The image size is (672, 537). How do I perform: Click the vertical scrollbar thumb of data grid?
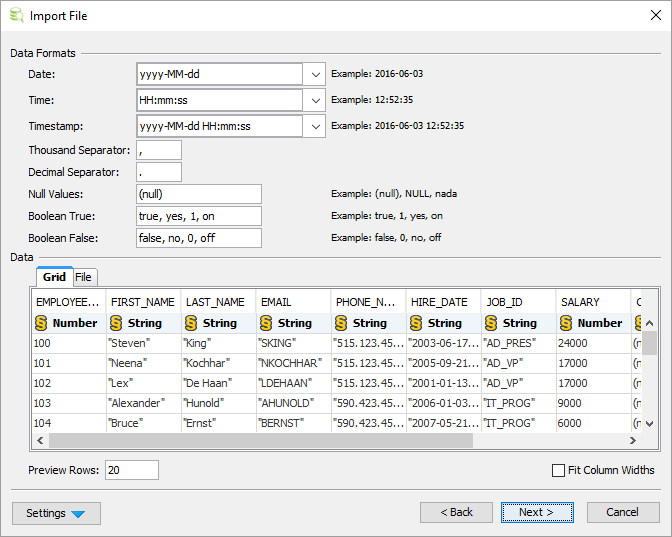pos(649,343)
